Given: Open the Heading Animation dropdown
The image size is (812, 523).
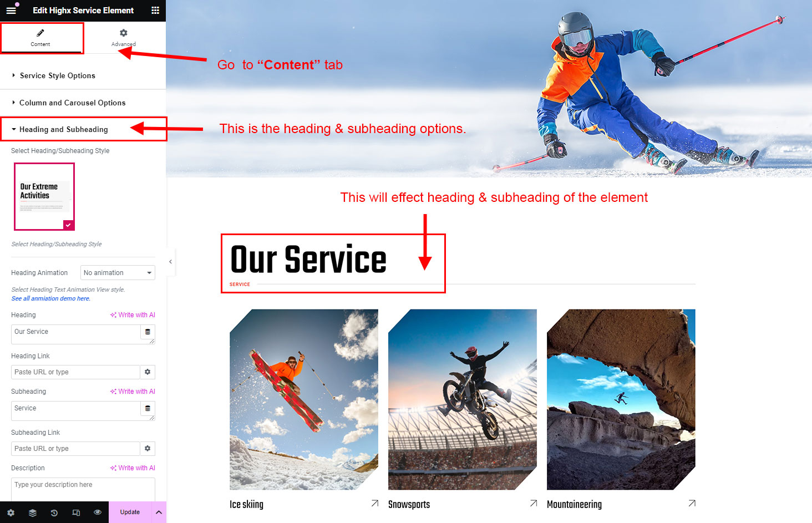Looking at the screenshot, I should point(118,273).
